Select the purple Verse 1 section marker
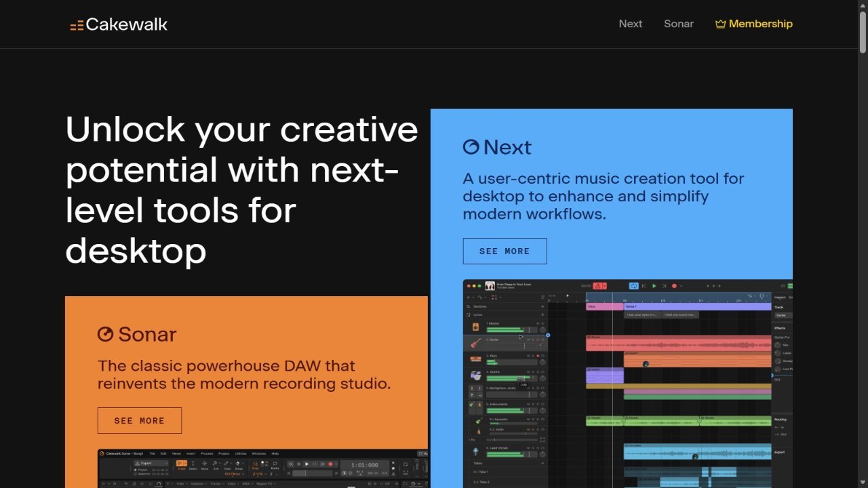This screenshot has width=868, height=488. pyautogui.click(x=698, y=306)
